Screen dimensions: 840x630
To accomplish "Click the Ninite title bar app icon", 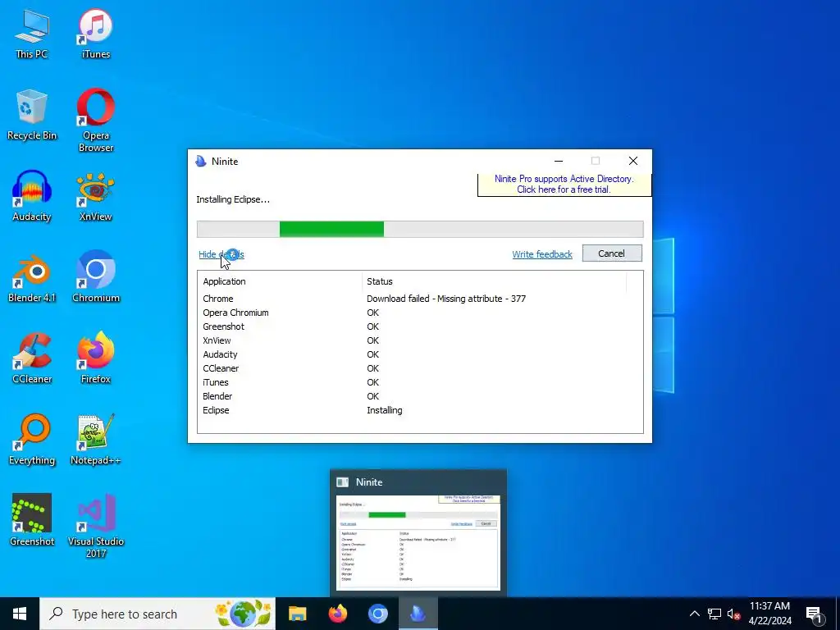I will pyautogui.click(x=201, y=162).
